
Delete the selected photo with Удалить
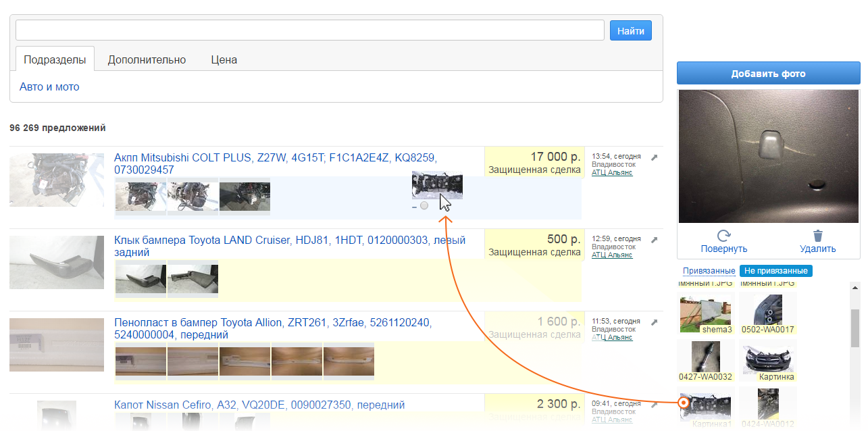pyautogui.click(x=818, y=242)
